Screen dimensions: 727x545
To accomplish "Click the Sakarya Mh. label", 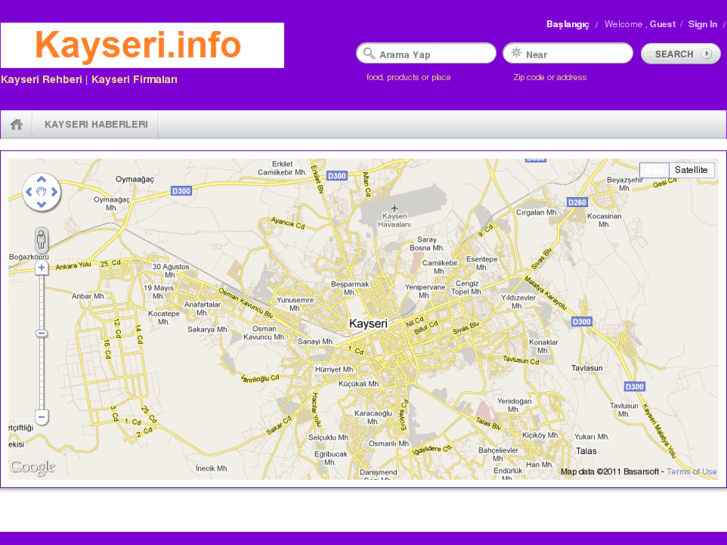I will pos(208,329).
